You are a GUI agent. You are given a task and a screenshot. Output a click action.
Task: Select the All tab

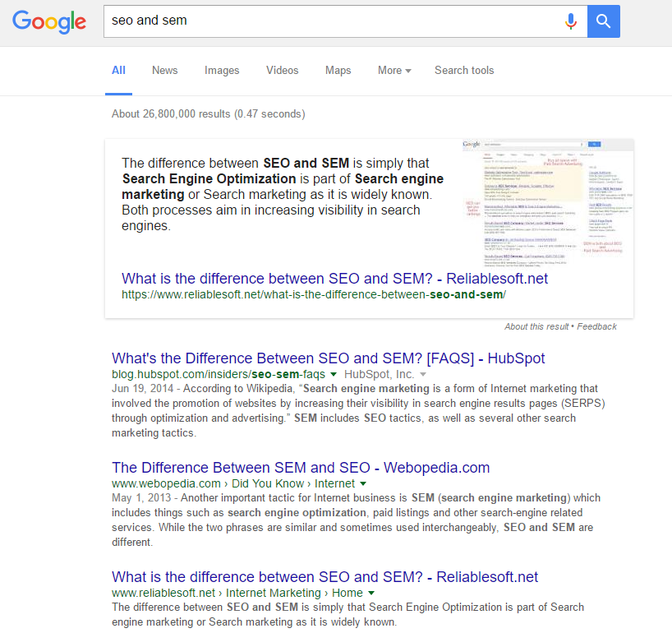118,71
